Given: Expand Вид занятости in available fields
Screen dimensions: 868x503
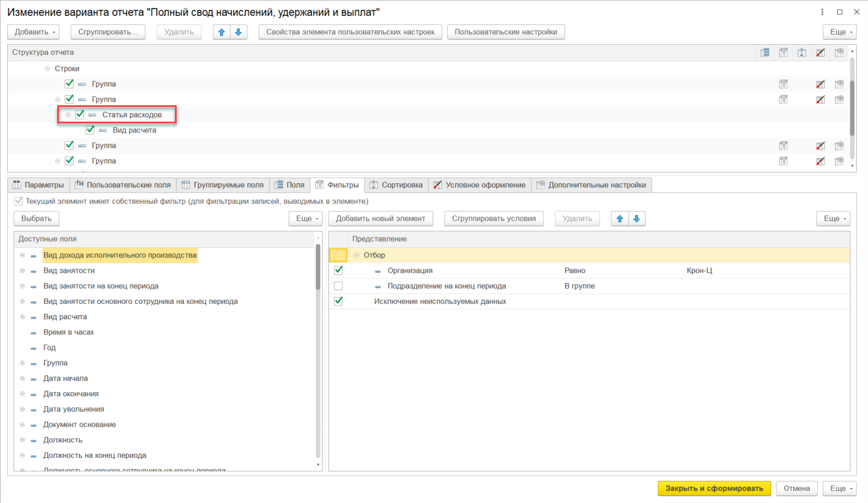Looking at the screenshot, I should [x=23, y=270].
